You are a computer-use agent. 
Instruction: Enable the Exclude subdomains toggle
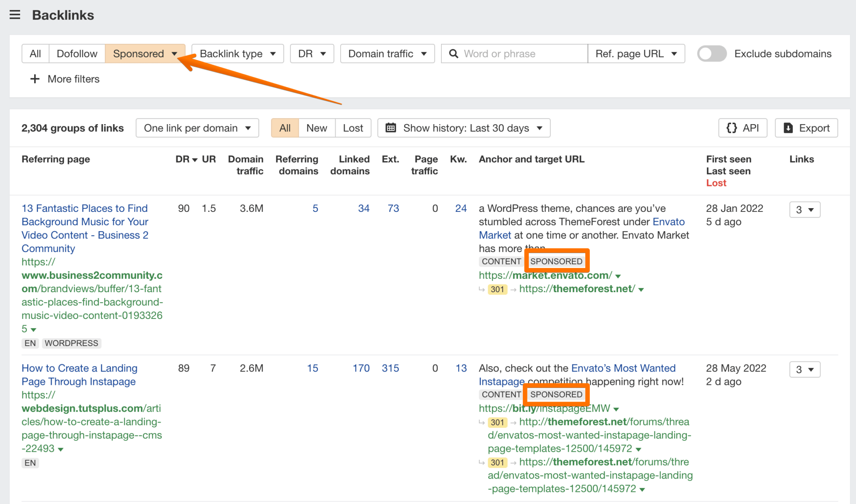tap(711, 53)
